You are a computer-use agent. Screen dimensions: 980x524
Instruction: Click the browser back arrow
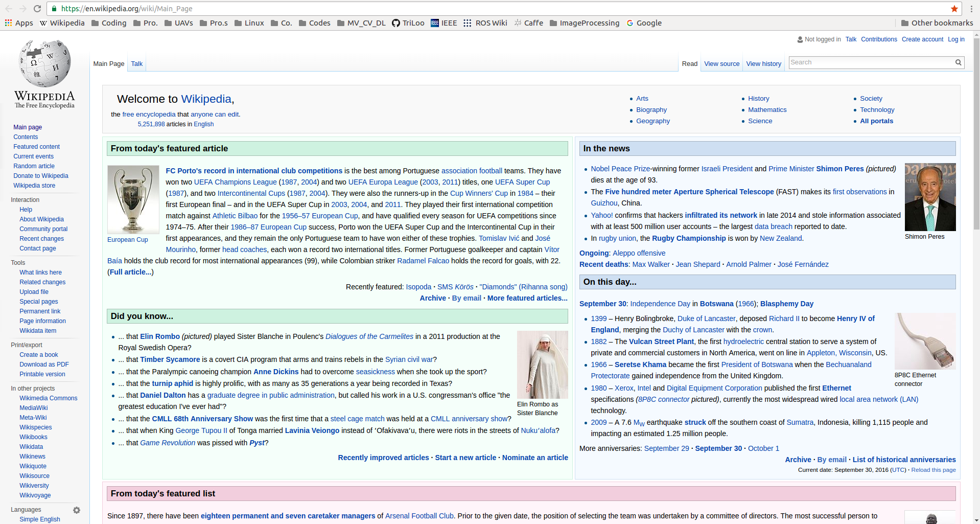pyautogui.click(x=9, y=9)
